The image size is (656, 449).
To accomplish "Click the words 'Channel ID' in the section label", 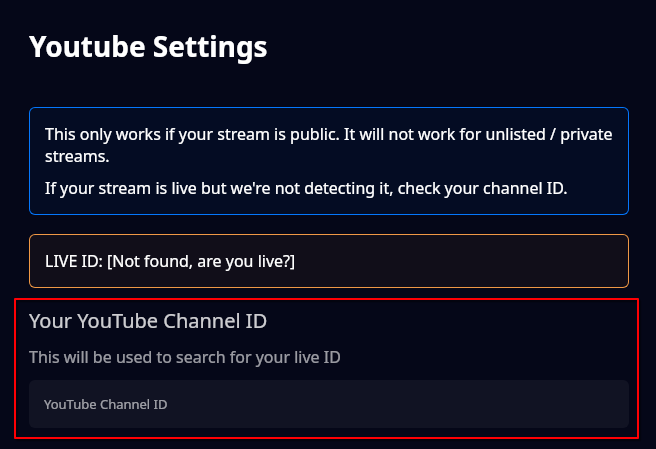I will (x=215, y=321).
